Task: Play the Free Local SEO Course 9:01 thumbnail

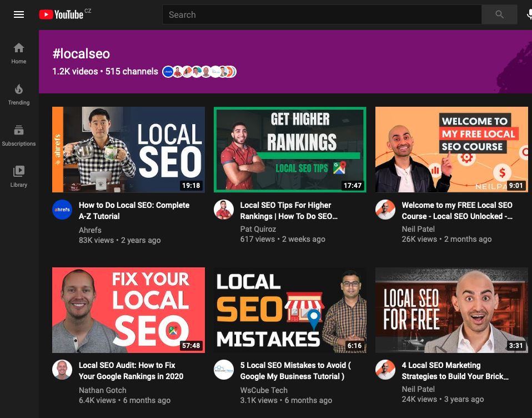Action: point(451,150)
